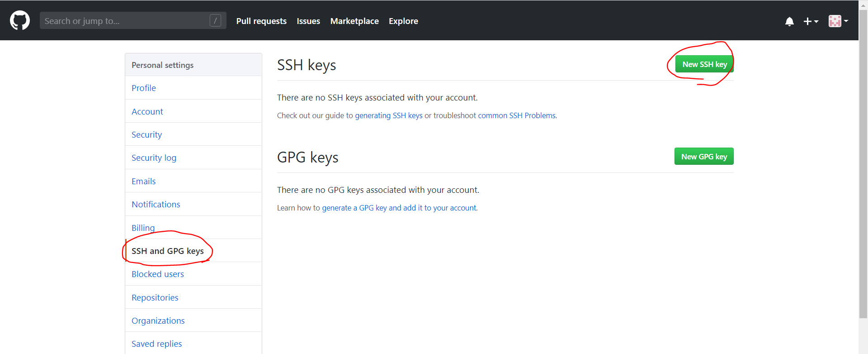This screenshot has height=354, width=868.
Task: Open the generating SSH keys guide
Action: (x=389, y=115)
